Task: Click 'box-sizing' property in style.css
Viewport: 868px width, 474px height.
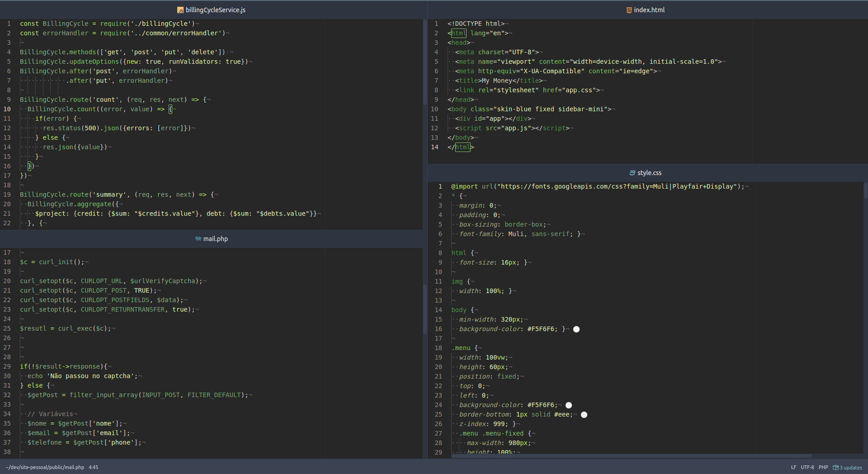Action: (x=478, y=224)
